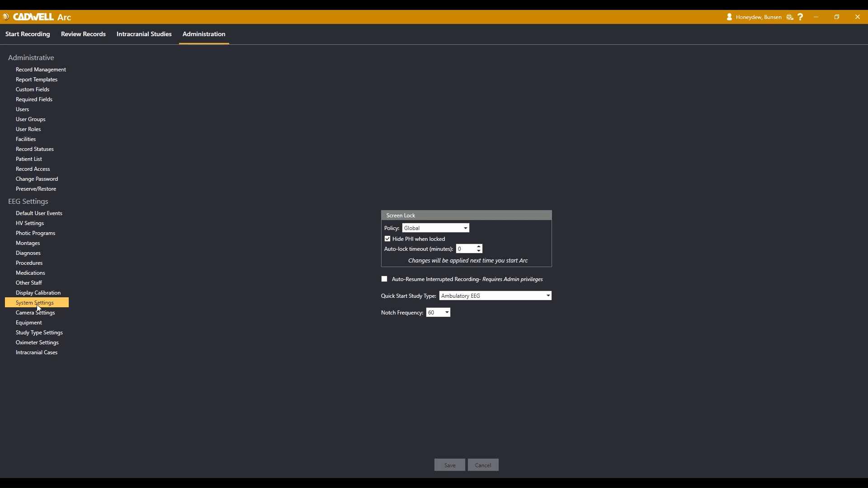Select Montages under EEG Settings
The width and height of the screenshot is (868, 488).
[x=28, y=243]
